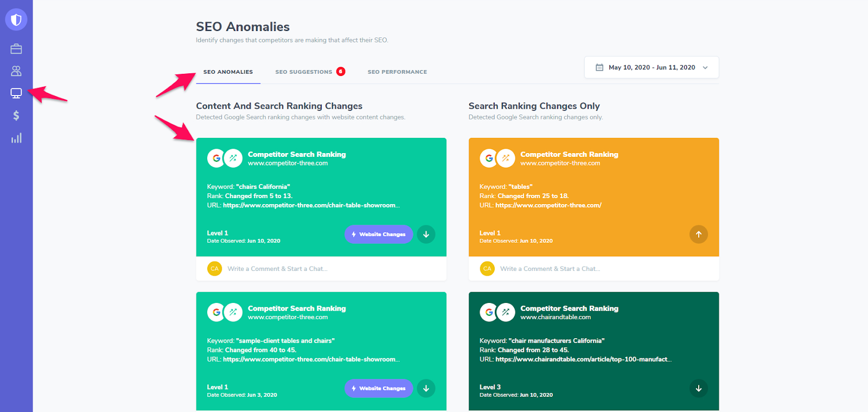Open the people icon in the sidebar
The height and width of the screenshot is (412, 868).
pos(16,71)
